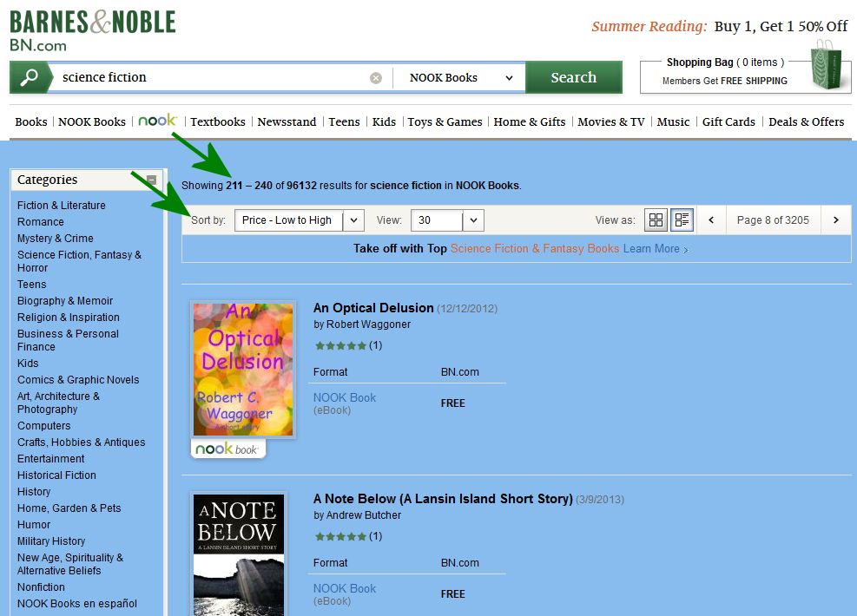Screen dimensions: 857x616
Task: Click Summer Reading promotion banner
Action: [x=719, y=26]
